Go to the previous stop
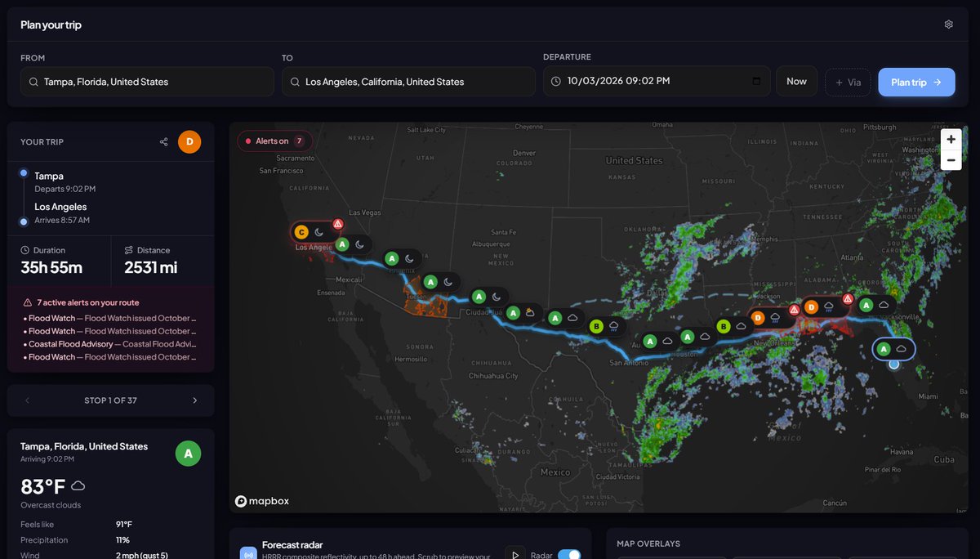This screenshot has height=559, width=980. click(27, 400)
